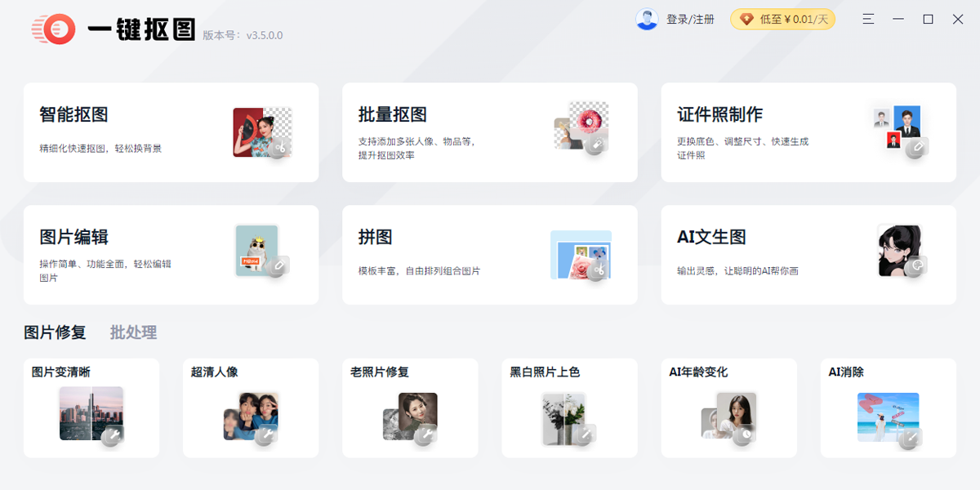This screenshot has width=980, height=490.
Task: Close the 一键抠图 window
Action: [x=958, y=19]
